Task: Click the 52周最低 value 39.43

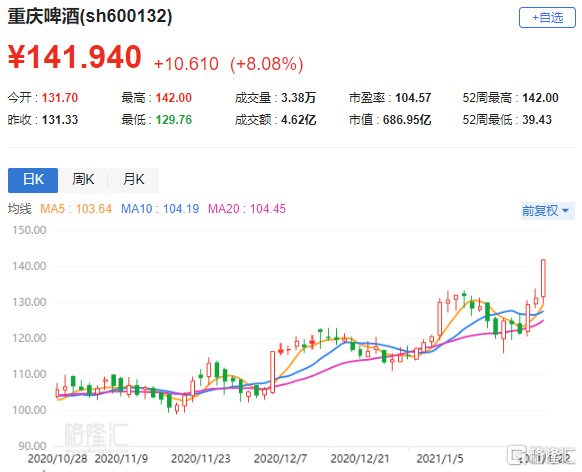Action: pos(537,120)
